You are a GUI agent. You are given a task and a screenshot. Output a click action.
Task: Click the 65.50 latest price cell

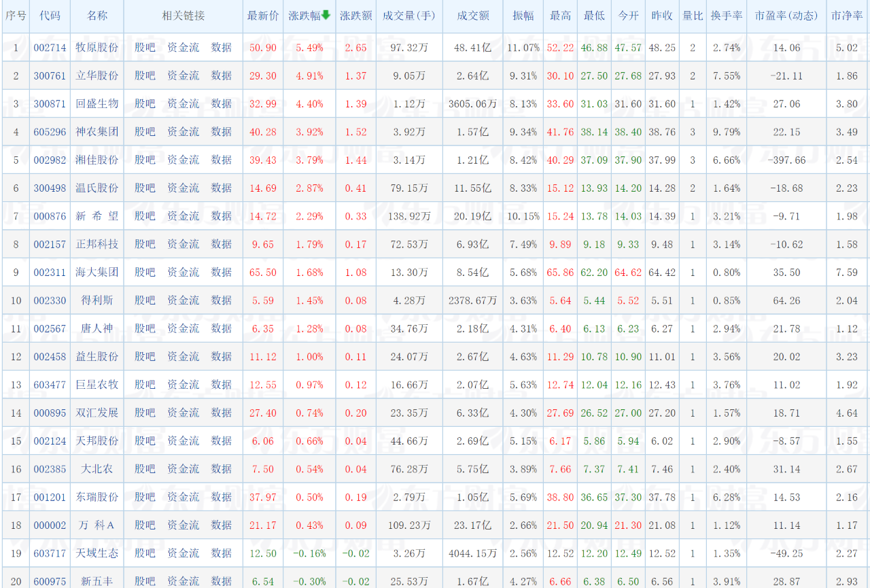(263, 272)
